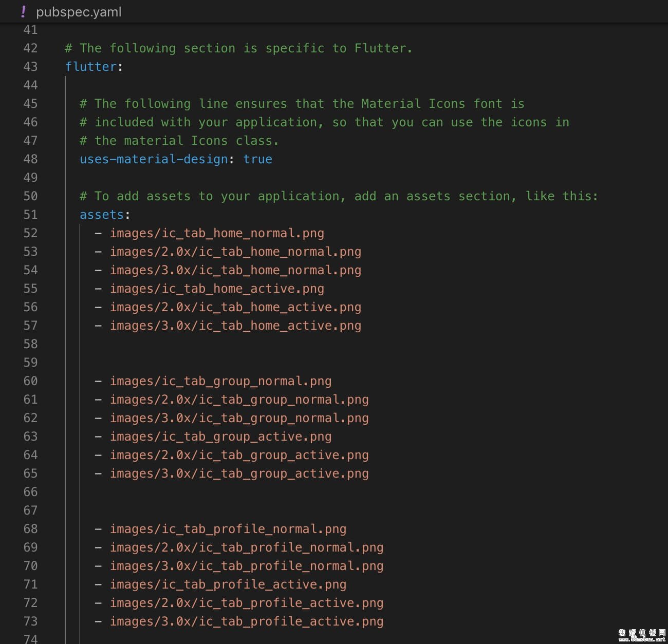Click images/3.0x/ic_tab_group_active.png asset entry
This screenshot has width=668, height=644.
click(239, 473)
